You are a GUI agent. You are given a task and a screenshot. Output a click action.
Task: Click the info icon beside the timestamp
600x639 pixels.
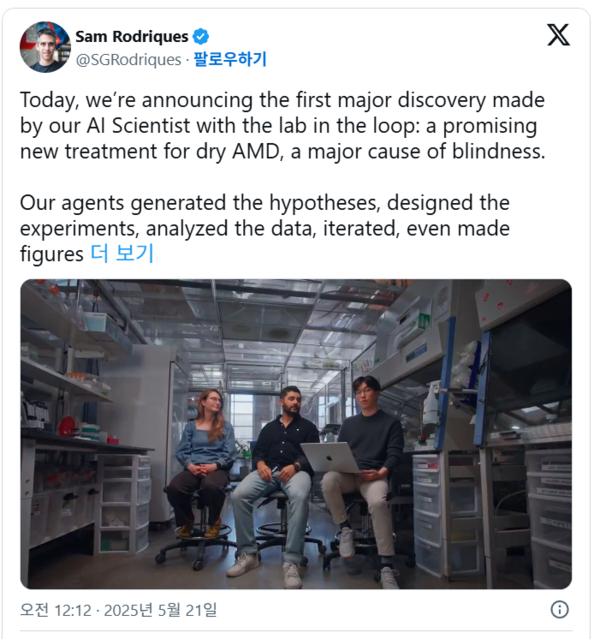pyautogui.click(x=560, y=609)
